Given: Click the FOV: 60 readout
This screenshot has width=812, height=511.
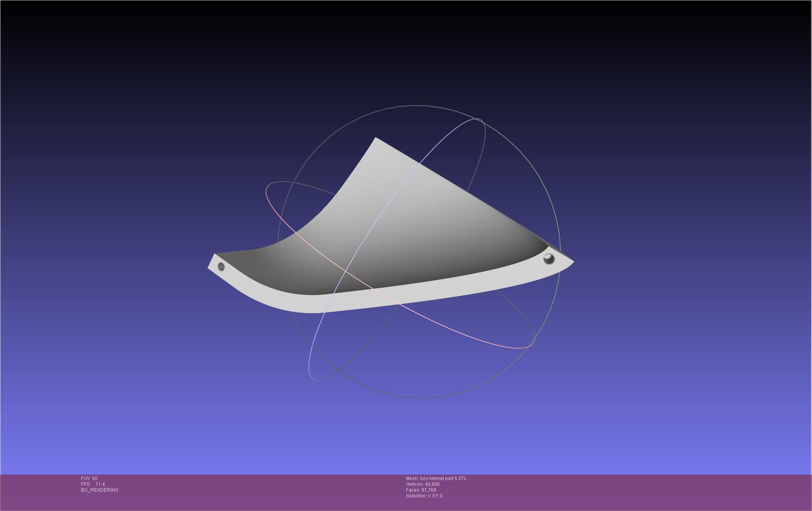Looking at the screenshot, I should [x=89, y=478].
